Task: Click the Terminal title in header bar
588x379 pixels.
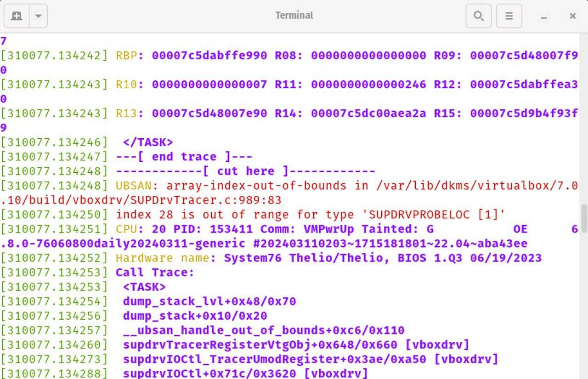Action: 294,15
